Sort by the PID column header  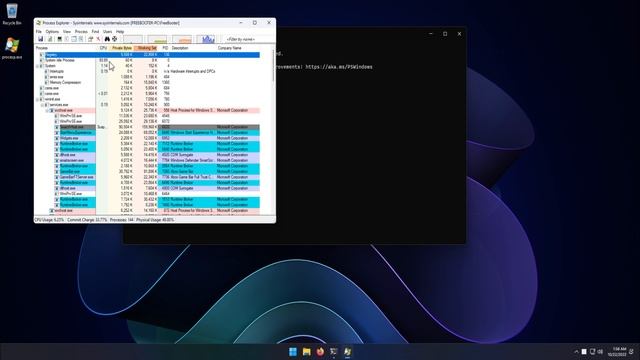(164, 48)
